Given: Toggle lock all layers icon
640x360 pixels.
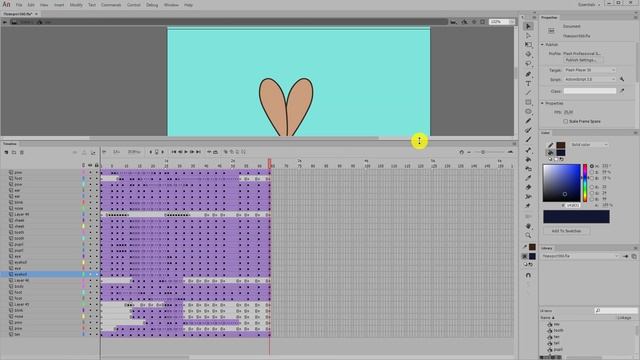Looking at the screenshot, I should tap(97, 165).
